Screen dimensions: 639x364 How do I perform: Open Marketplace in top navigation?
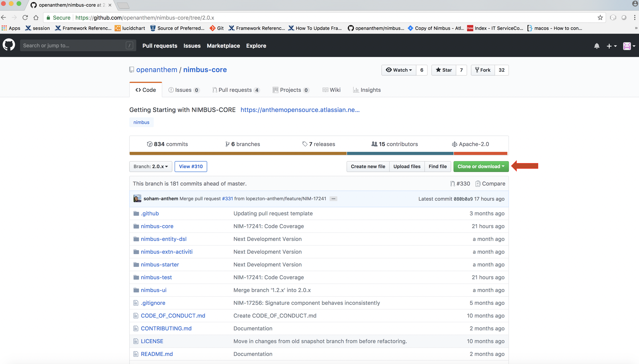pyautogui.click(x=223, y=45)
